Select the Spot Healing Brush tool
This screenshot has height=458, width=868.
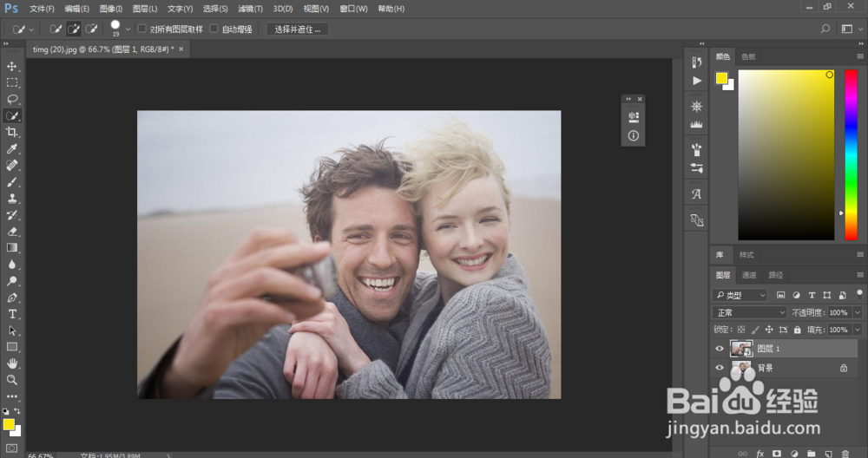pyautogui.click(x=11, y=166)
